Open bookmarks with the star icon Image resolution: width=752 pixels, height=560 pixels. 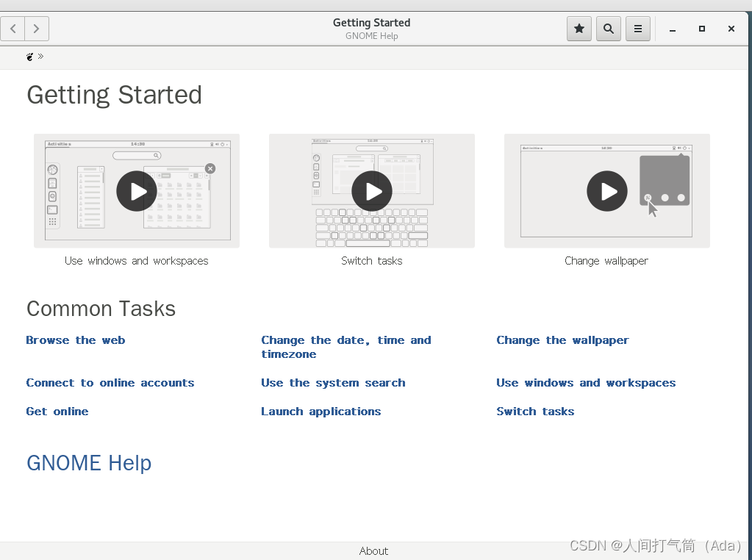(579, 29)
